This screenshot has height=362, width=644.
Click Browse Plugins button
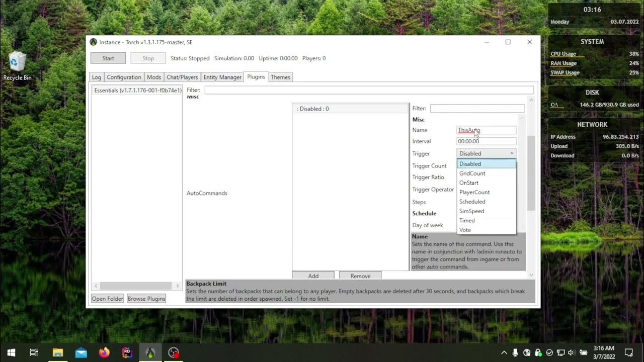146,299
